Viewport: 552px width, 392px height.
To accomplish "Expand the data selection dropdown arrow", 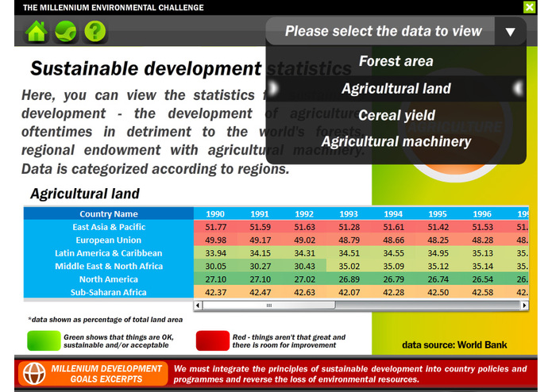I will [510, 32].
